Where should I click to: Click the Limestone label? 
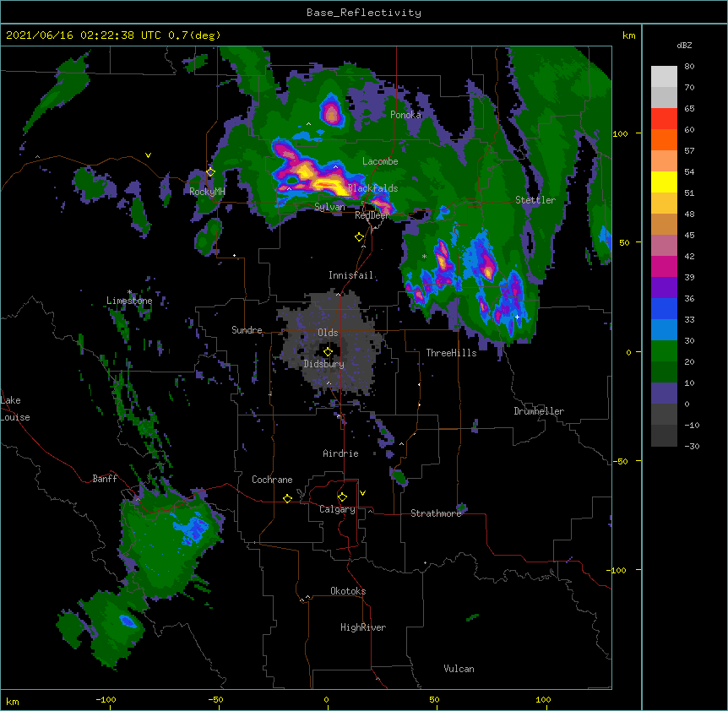coord(129,301)
